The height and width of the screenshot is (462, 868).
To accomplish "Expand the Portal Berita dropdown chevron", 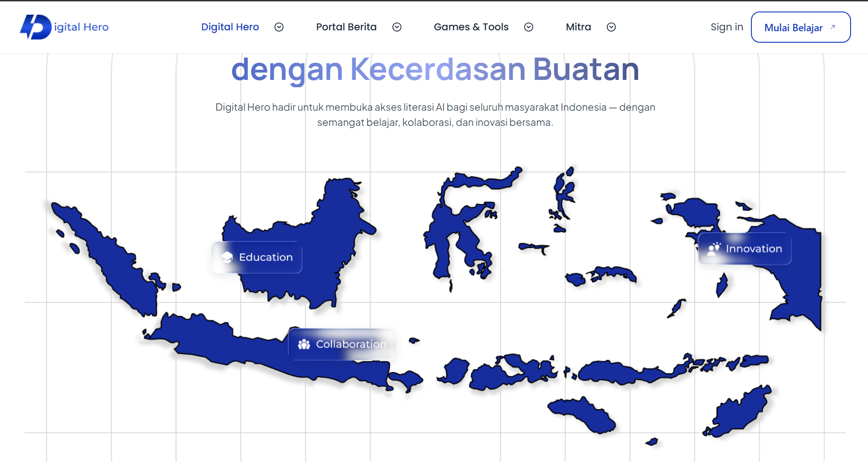I will [397, 27].
